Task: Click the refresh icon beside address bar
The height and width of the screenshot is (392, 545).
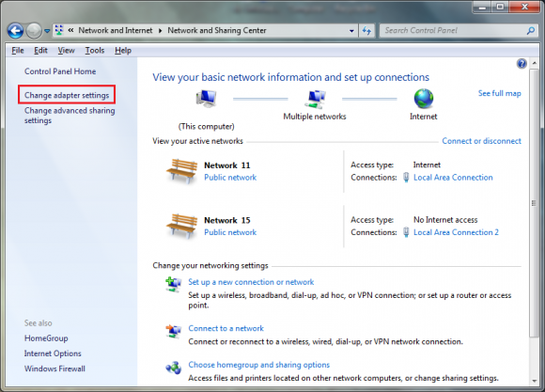Action: [x=366, y=31]
